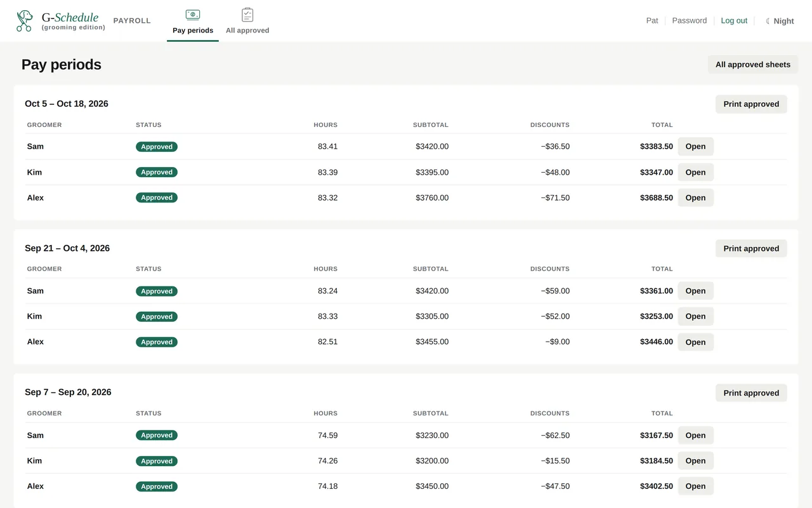Open Sam's sheet totaling $3167.50
This screenshot has width=812, height=508.
click(695, 436)
